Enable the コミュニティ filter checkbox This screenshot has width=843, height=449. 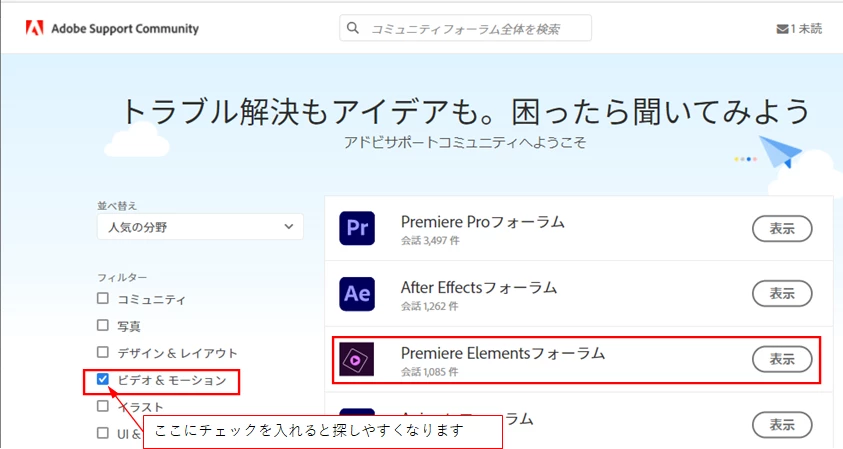(103, 298)
